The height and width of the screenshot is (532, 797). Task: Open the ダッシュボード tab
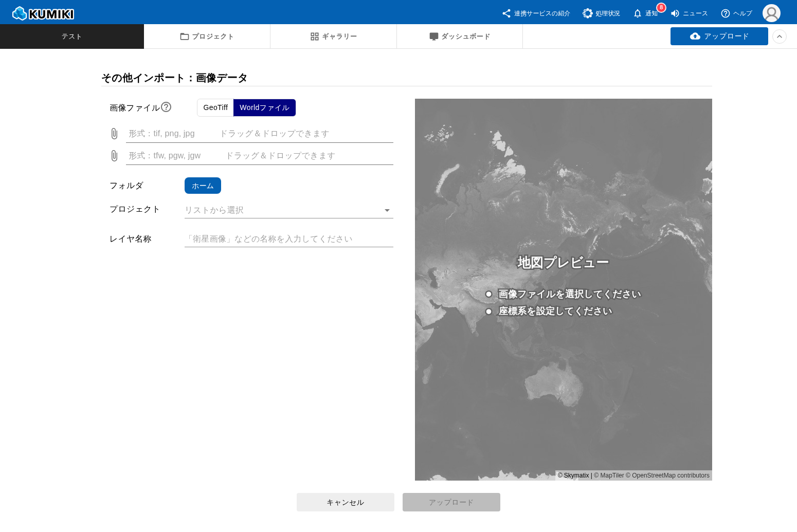coord(460,36)
